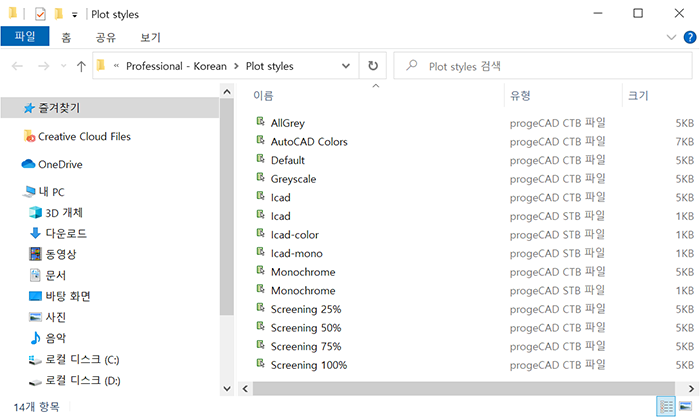The height and width of the screenshot is (417, 700).
Task: Open the 파일 menu tab
Action: click(x=24, y=37)
